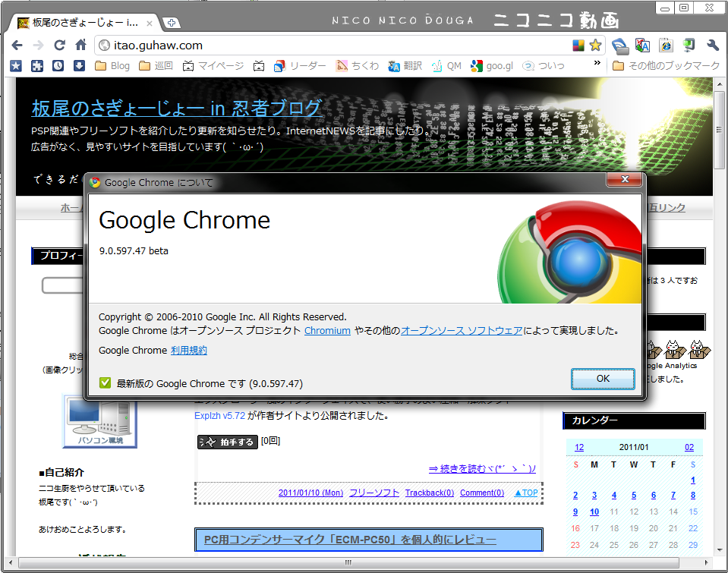Image resolution: width=728 pixels, height=573 pixels.
Task: Click the horizontal scrollbar right arrow
Action: click(706, 563)
